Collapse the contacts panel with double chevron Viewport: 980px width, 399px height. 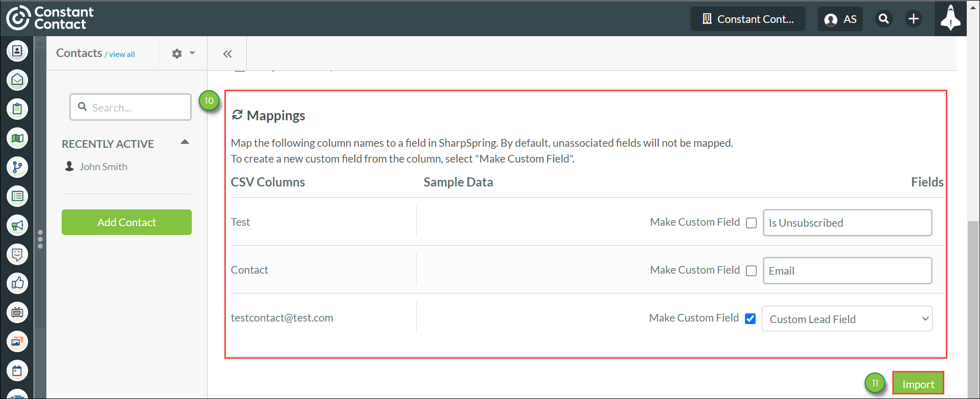[227, 54]
